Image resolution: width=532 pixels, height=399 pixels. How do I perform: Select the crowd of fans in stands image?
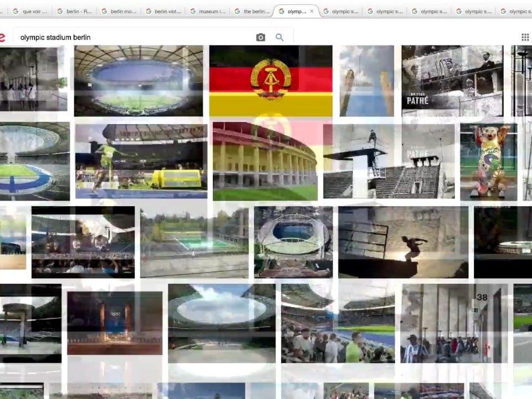(337, 324)
